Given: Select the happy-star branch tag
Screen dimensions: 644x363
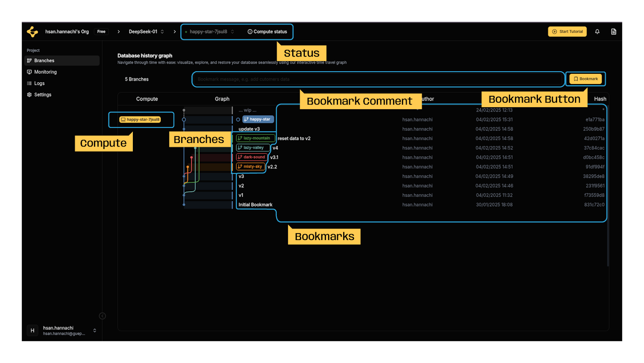Looking at the screenshot, I should coord(258,119).
